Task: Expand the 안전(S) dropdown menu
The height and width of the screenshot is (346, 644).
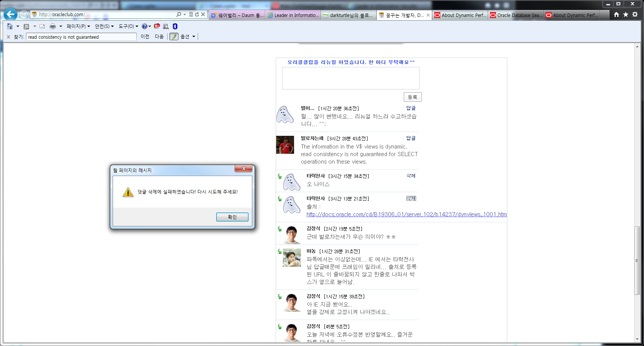Action: coord(104,26)
